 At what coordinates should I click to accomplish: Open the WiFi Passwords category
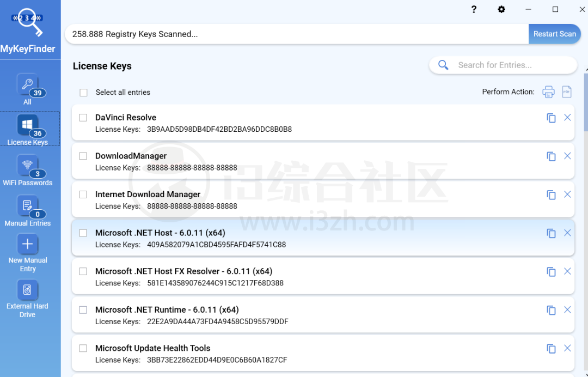28,171
